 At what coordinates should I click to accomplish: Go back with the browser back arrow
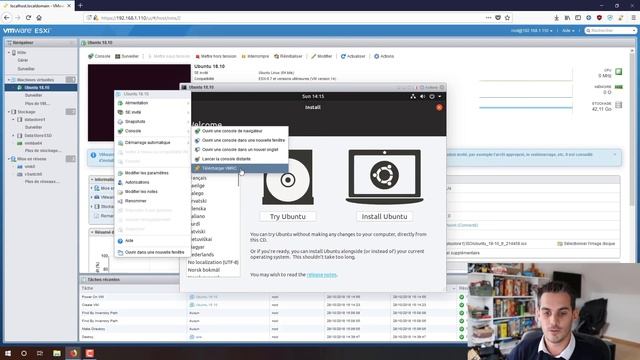click(7, 18)
